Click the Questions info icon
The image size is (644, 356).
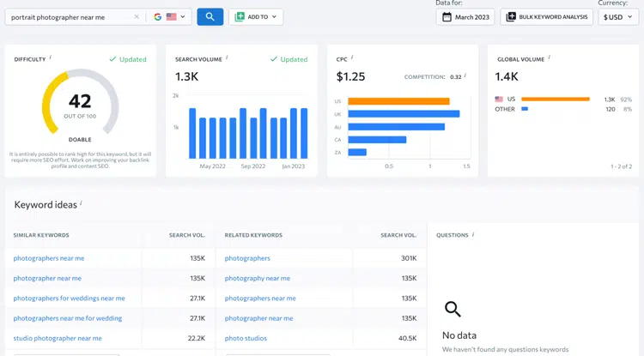(x=473, y=234)
